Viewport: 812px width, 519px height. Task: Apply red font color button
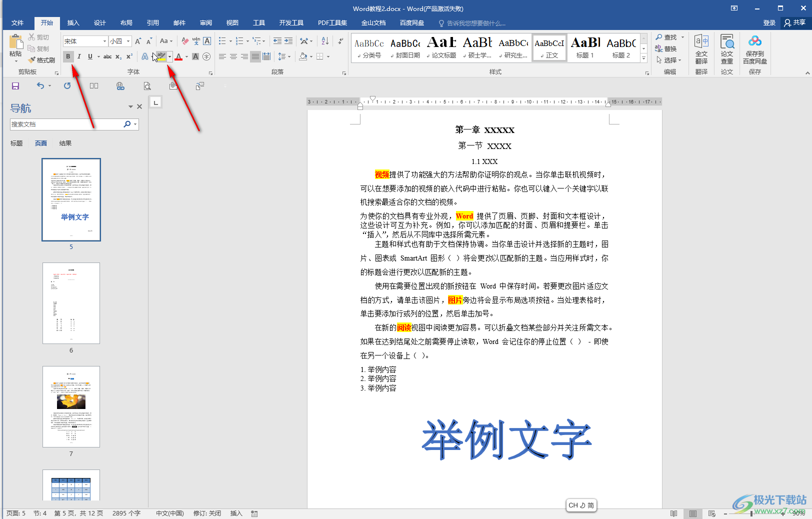[x=178, y=56]
